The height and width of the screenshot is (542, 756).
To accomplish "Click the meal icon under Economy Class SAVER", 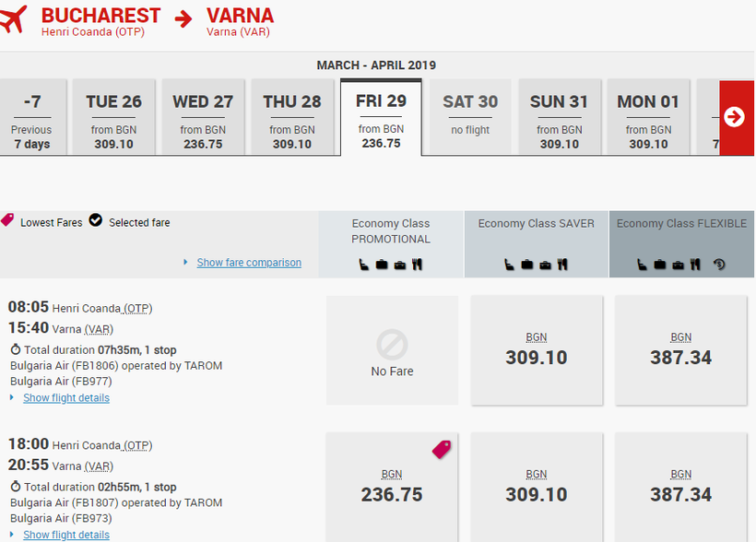I will pyautogui.click(x=562, y=265).
